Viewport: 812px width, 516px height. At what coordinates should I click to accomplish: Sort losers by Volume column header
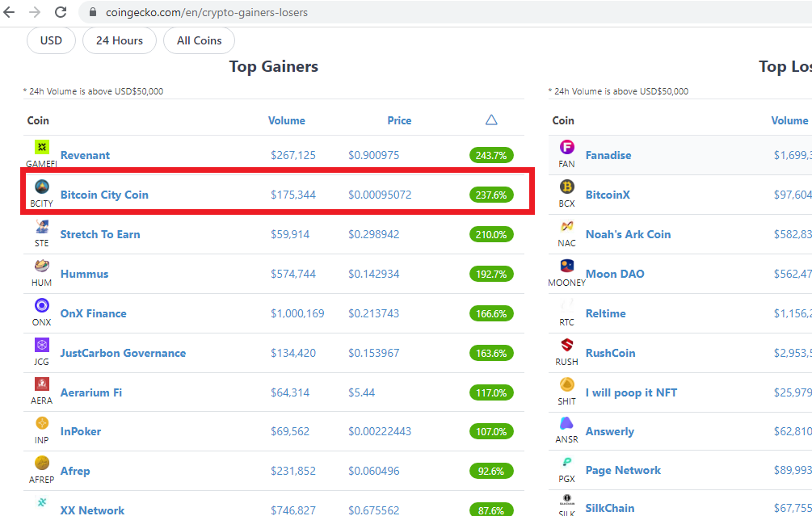pos(789,120)
